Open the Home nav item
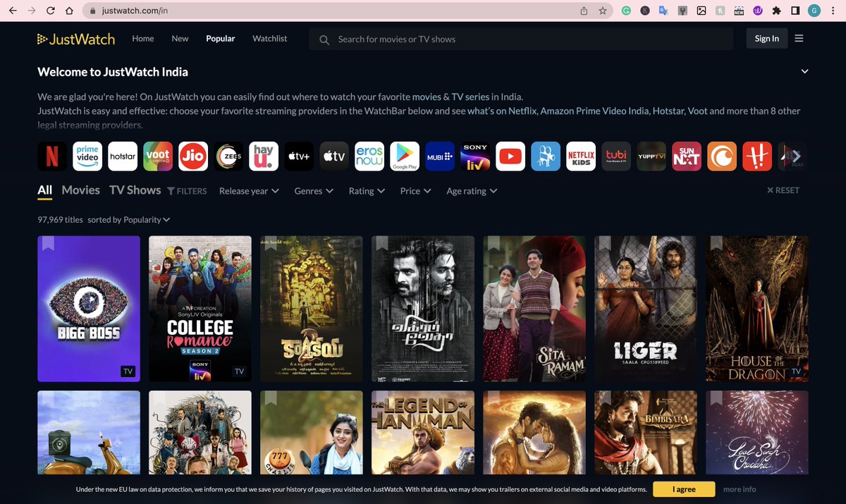This screenshot has width=846, height=504. pyautogui.click(x=143, y=39)
